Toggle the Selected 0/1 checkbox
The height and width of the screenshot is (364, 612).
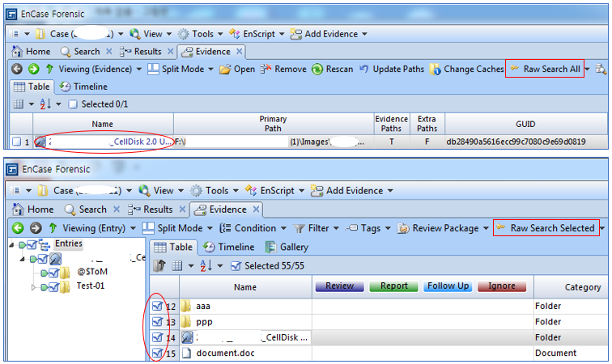tap(73, 104)
